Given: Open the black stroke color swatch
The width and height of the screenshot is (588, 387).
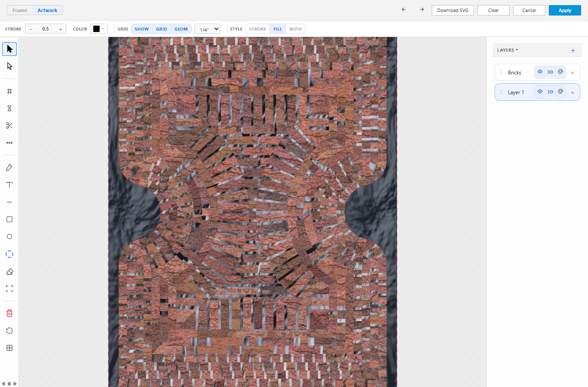Looking at the screenshot, I should (96, 29).
